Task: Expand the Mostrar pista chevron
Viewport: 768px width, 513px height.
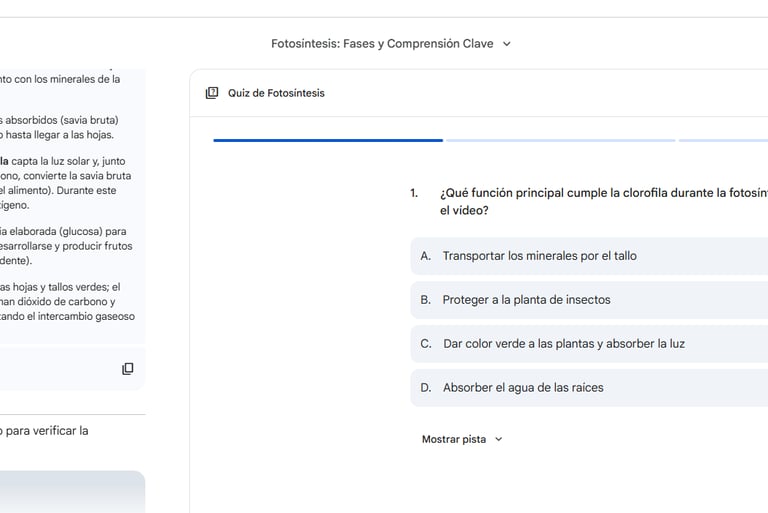Action: pos(499,439)
